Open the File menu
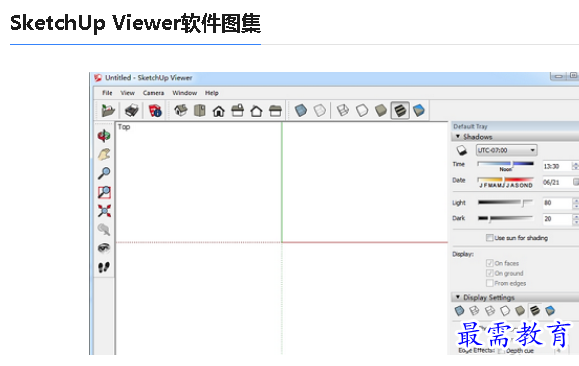Image resolution: width=579 pixels, height=366 pixels. (x=107, y=93)
